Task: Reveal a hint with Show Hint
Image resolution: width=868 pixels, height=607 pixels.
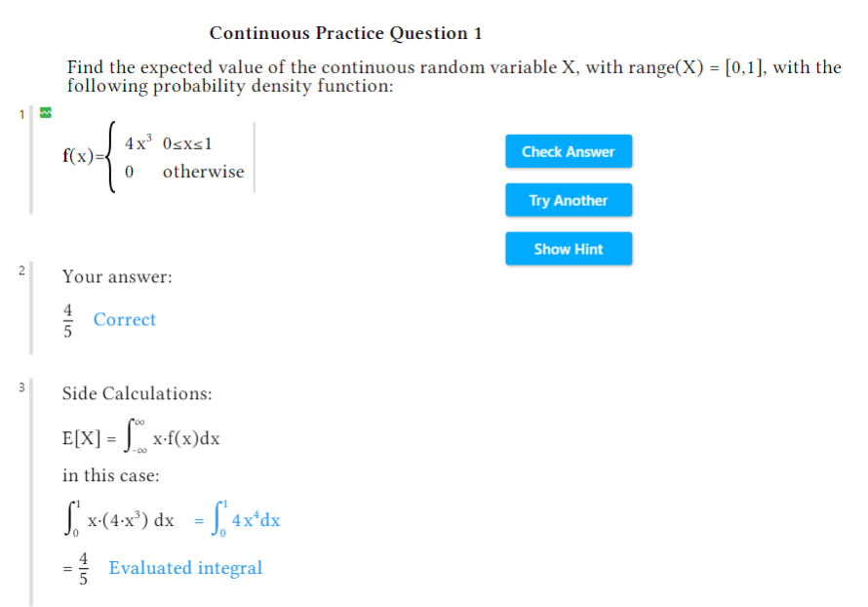Action: (569, 249)
